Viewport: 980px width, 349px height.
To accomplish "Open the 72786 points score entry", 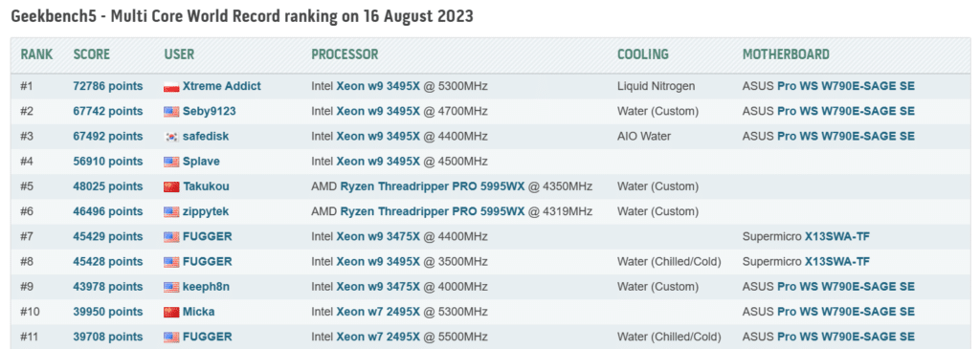I will pyautogui.click(x=107, y=86).
